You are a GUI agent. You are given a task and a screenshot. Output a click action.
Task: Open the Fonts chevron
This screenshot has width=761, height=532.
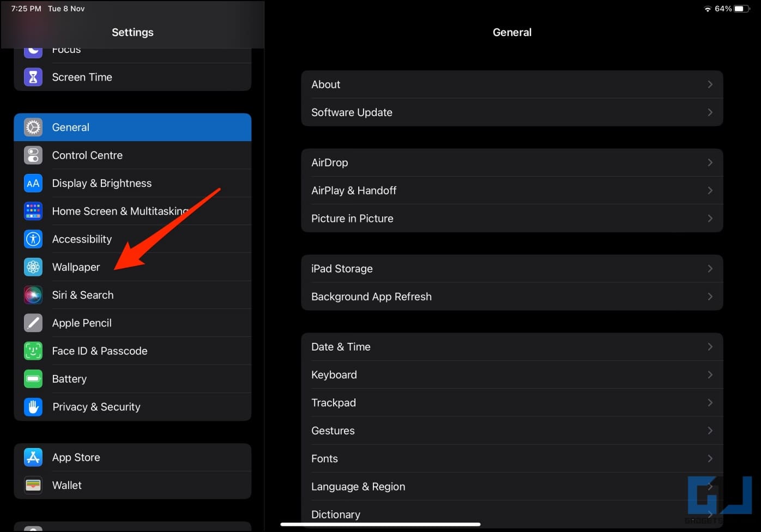click(710, 458)
